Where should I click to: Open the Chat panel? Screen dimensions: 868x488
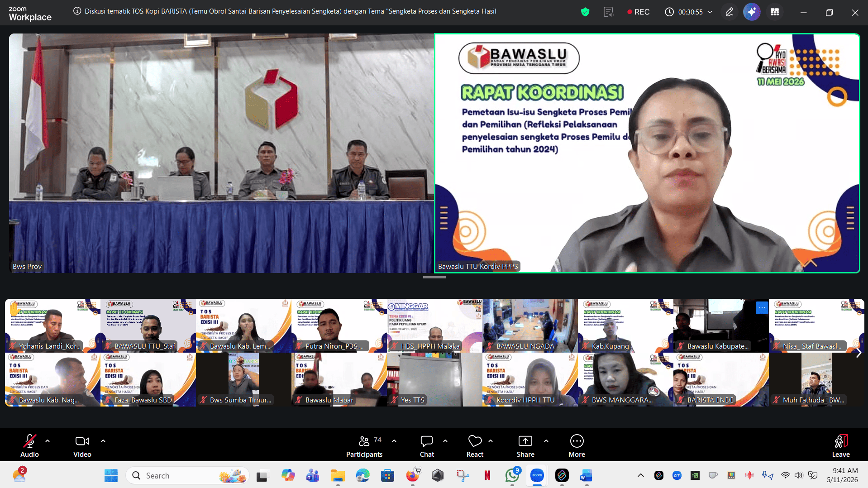[x=427, y=445]
